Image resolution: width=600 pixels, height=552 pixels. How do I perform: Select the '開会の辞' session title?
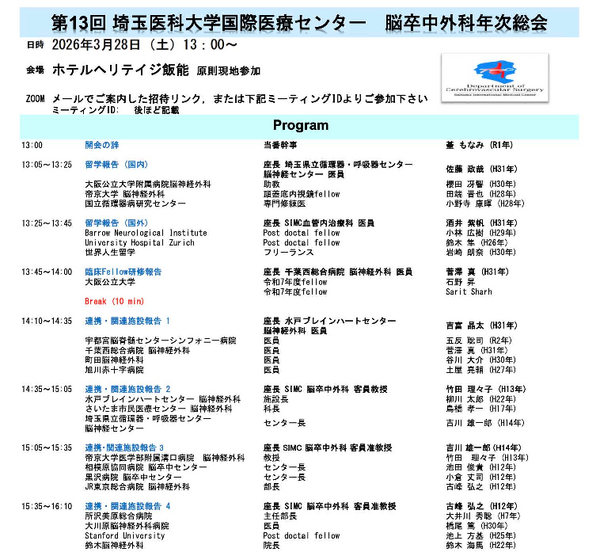(102, 145)
